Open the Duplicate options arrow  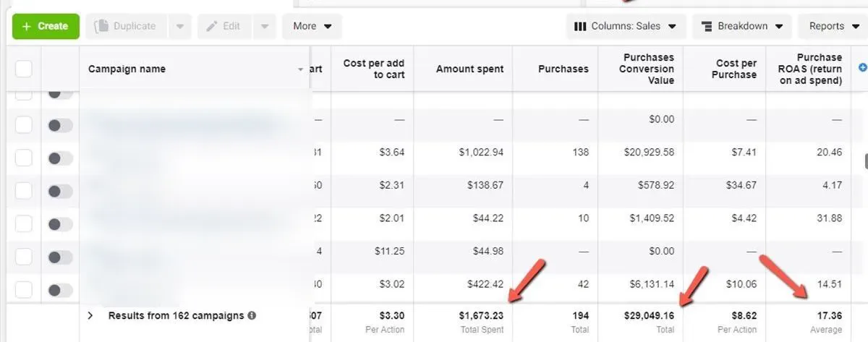[x=180, y=26]
